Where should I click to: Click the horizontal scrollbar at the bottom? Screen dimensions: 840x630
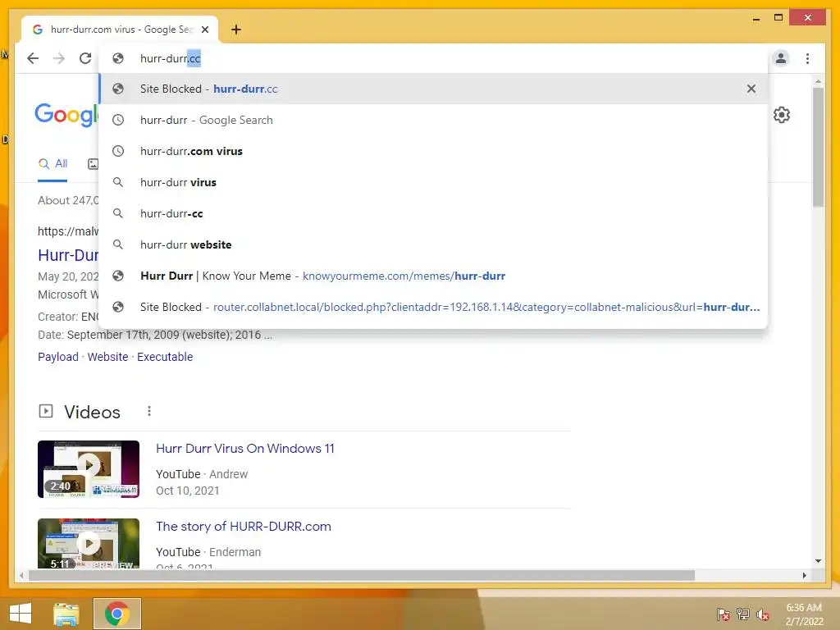(362, 575)
